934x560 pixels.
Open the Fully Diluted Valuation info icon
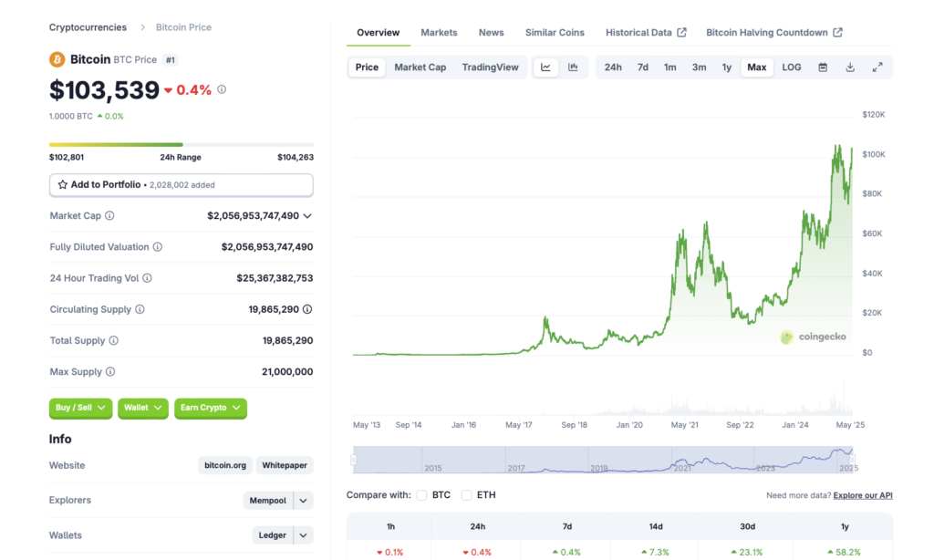point(157,246)
